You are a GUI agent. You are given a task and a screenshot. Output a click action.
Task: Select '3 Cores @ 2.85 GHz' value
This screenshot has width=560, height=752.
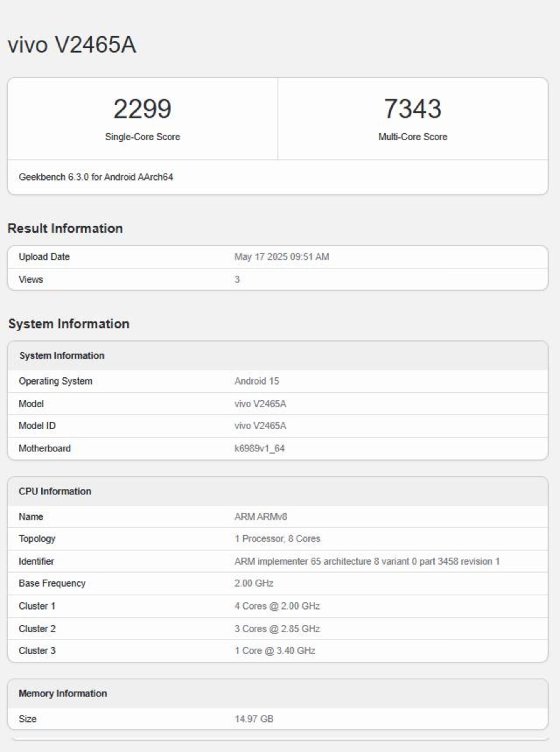click(x=277, y=629)
